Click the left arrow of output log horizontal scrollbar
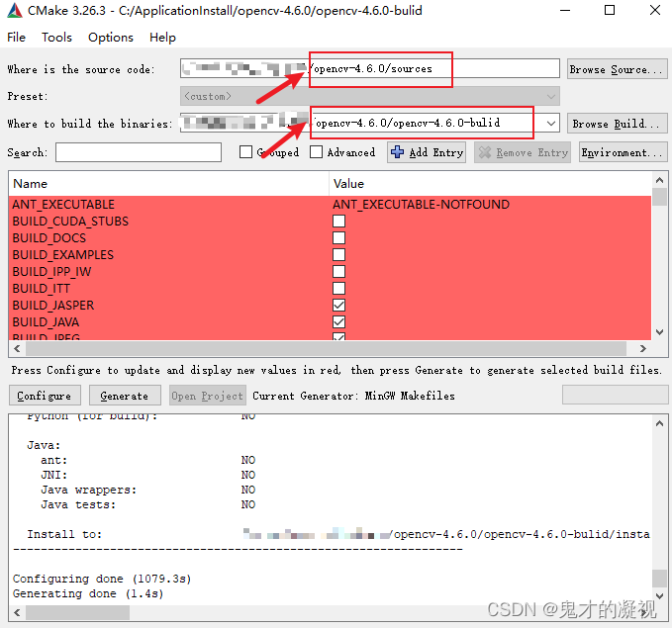Viewport: 672px width, 628px height. point(17,612)
